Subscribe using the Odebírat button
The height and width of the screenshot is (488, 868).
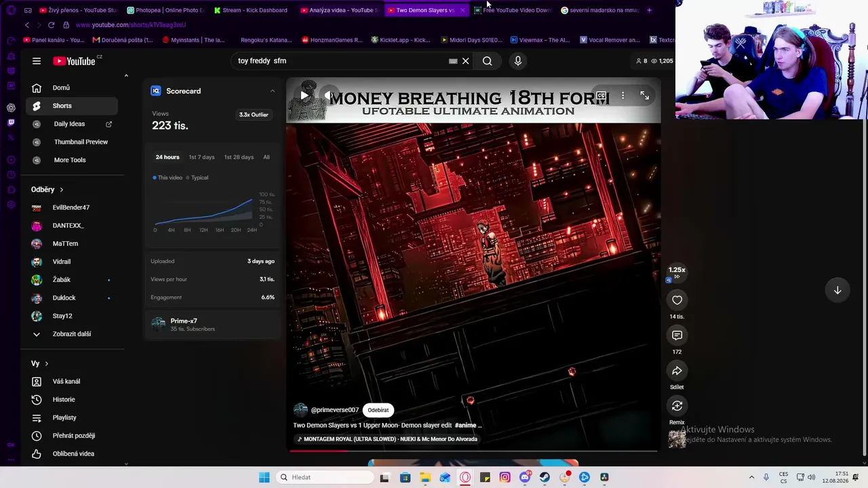(378, 410)
